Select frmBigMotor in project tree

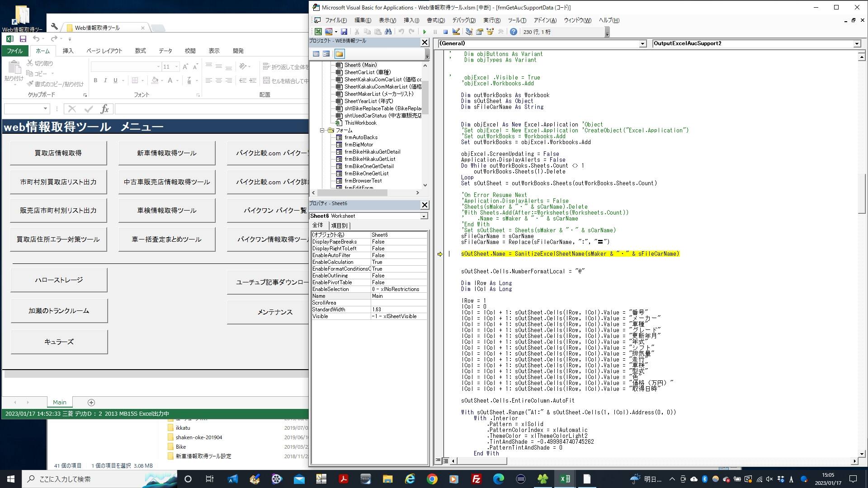pyautogui.click(x=359, y=145)
